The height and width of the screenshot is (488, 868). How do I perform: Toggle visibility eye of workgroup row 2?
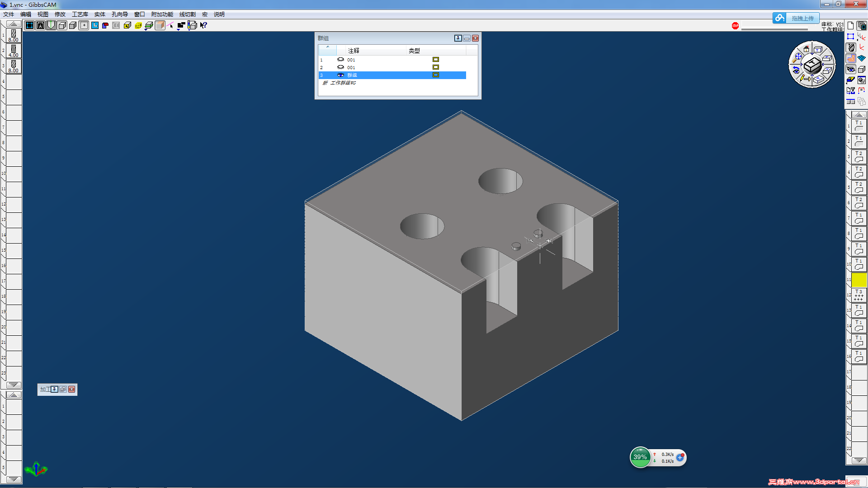[340, 67]
